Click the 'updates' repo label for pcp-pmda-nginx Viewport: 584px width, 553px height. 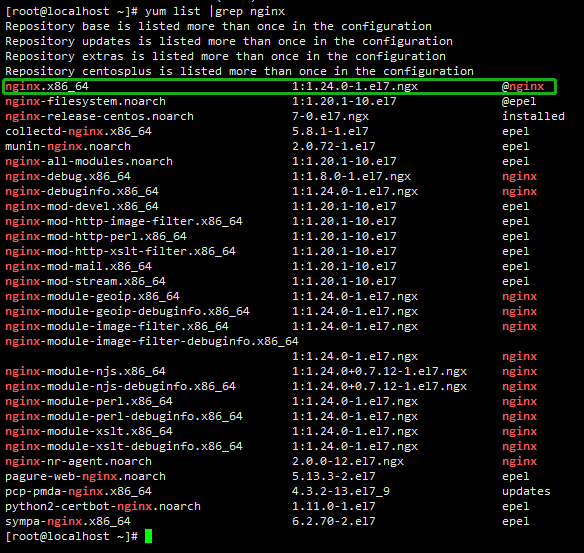(x=526, y=491)
